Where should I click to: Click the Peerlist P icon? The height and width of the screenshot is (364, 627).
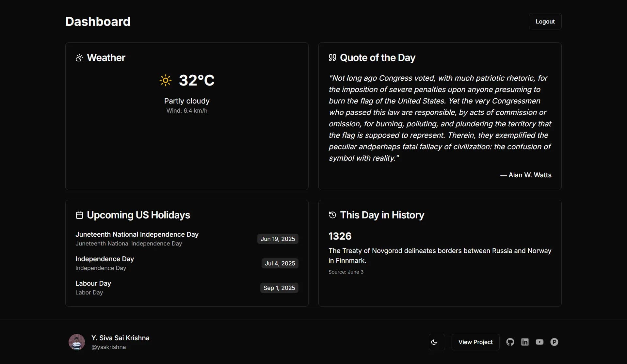click(554, 342)
